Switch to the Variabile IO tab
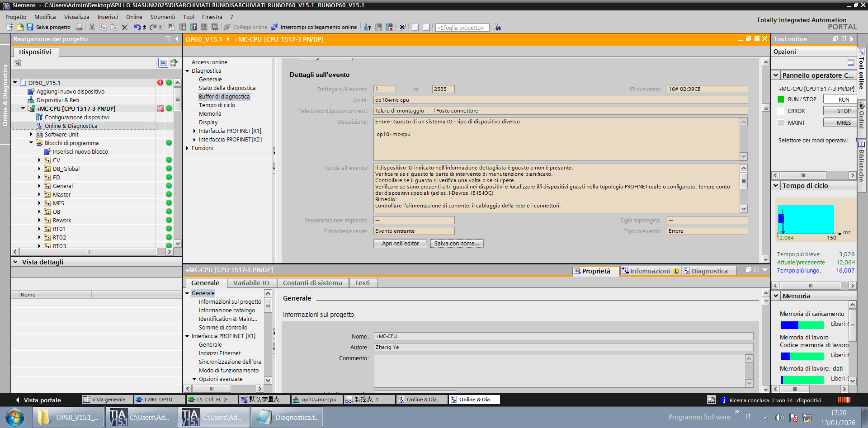 click(251, 283)
